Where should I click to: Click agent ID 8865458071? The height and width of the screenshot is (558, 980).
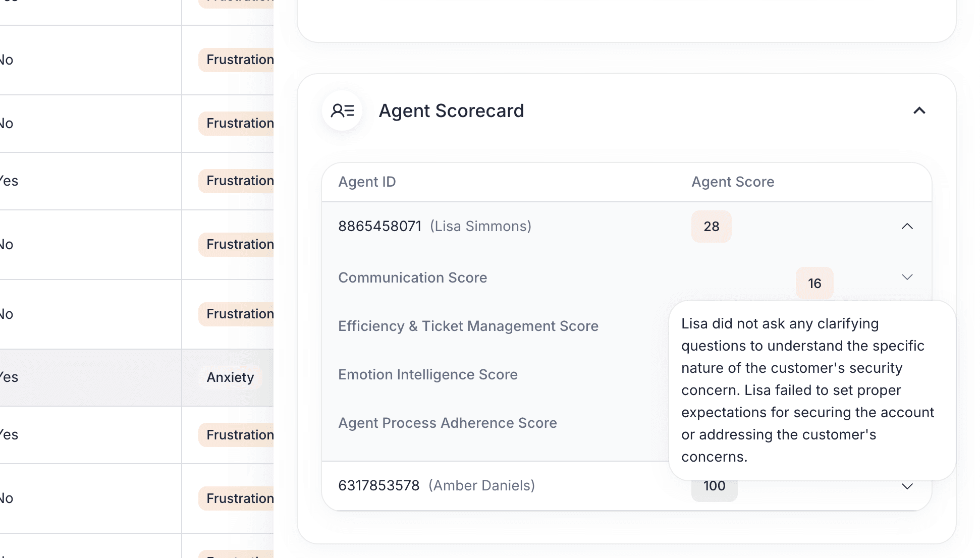tap(380, 226)
